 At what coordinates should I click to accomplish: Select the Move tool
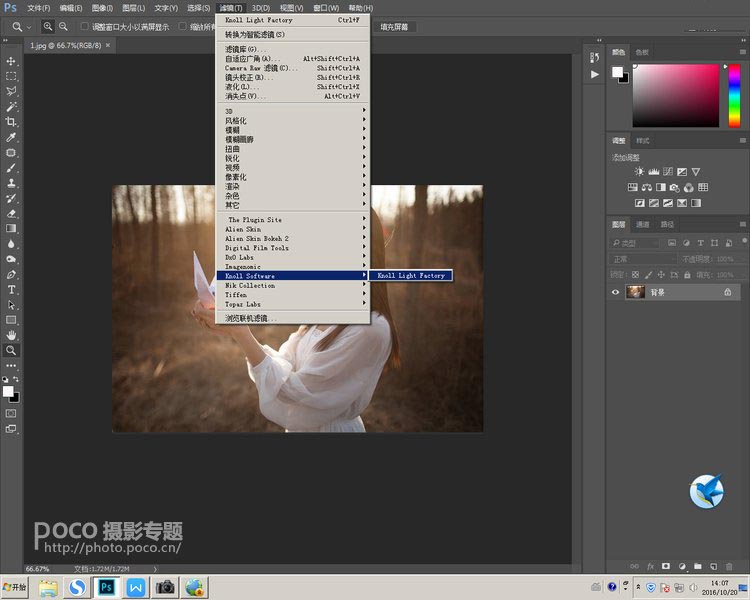tap(11, 61)
